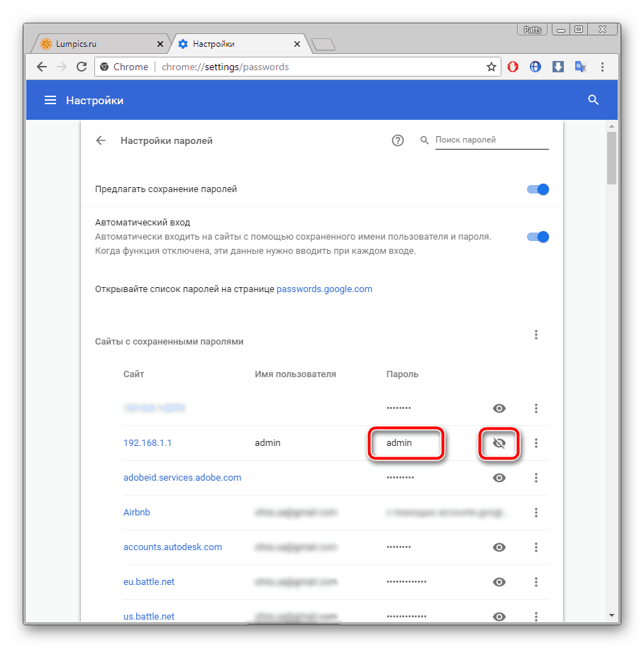Show password for accounts.autodesk.com
This screenshot has width=644, height=648.
coord(499,547)
